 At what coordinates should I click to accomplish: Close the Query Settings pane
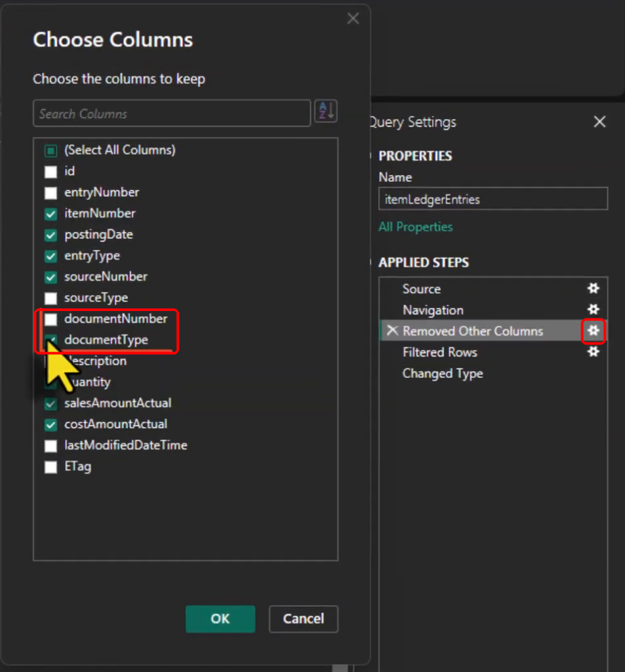[599, 121]
